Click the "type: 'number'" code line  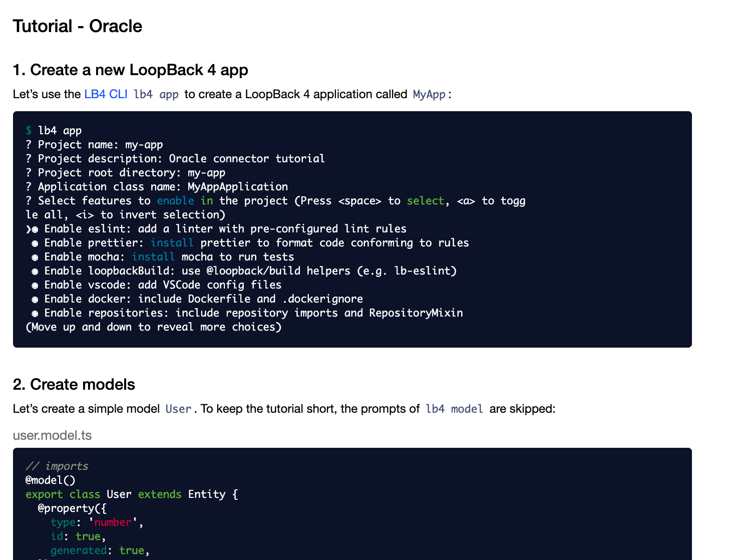97,522
